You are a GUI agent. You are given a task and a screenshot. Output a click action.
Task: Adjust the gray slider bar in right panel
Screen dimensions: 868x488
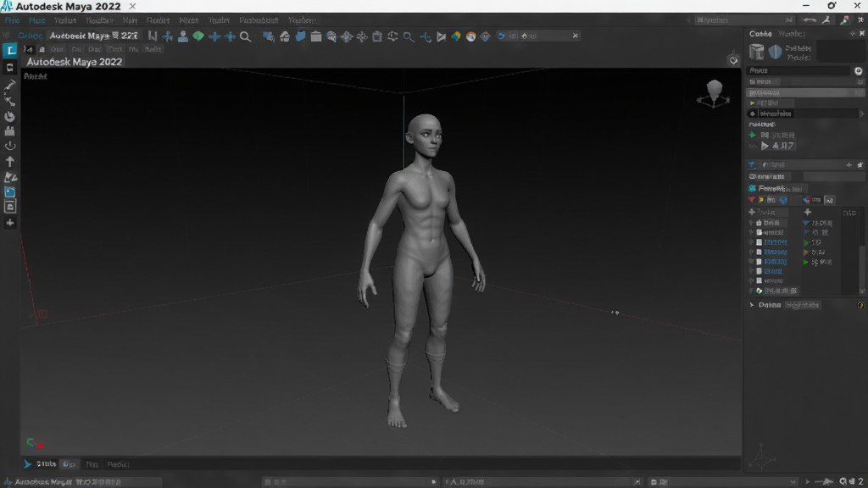pyautogui.click(x=805, y=92)
